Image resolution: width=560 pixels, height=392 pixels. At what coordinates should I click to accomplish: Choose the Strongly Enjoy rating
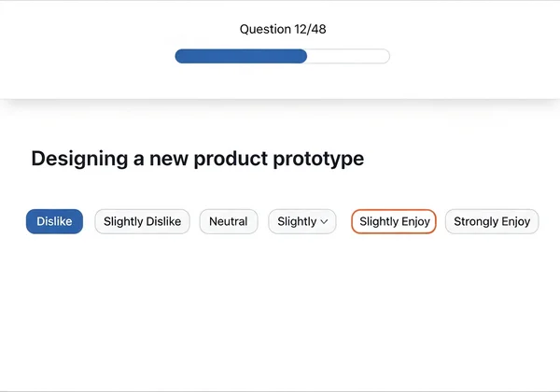pyautogui.click(x=491, y=221)
